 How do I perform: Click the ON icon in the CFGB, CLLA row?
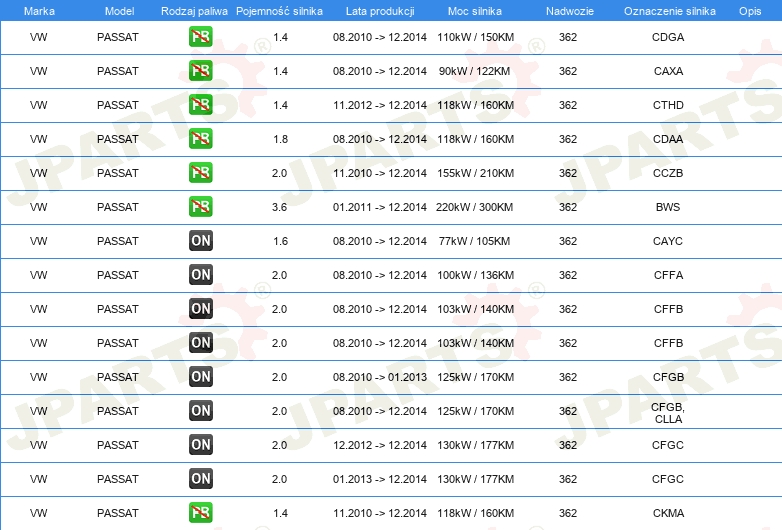coord(200,411)
